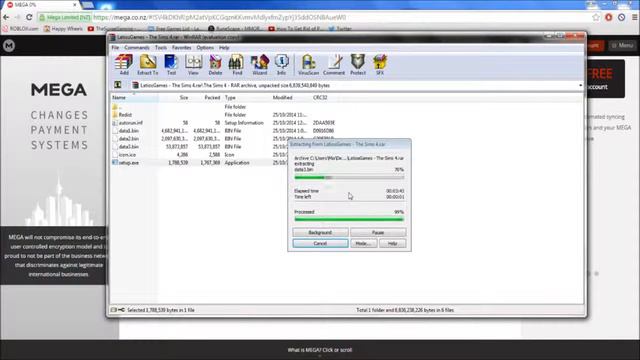
Task: Click the Test archive icon
Action: pyautogui.click(x=171, y=64)
